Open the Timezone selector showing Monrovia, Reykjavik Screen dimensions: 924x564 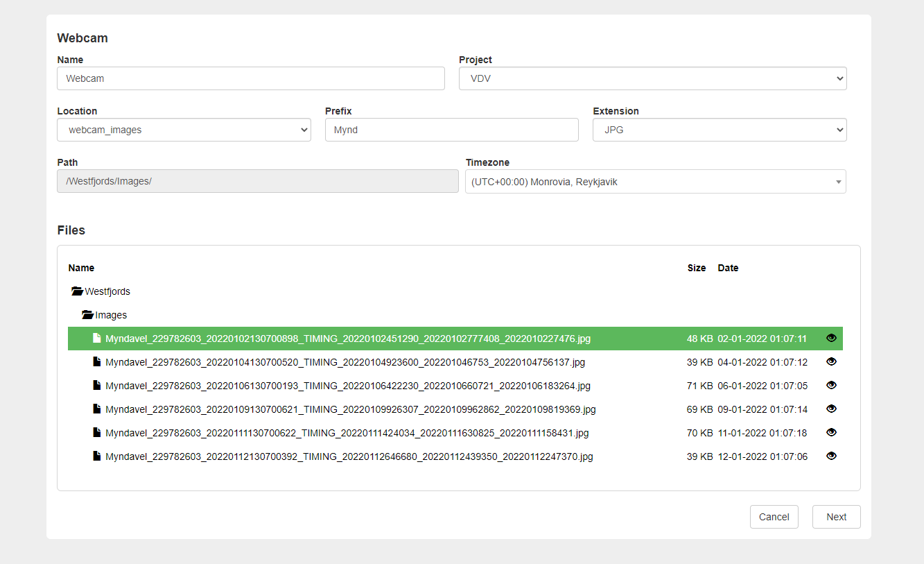[x=656, y=182]
